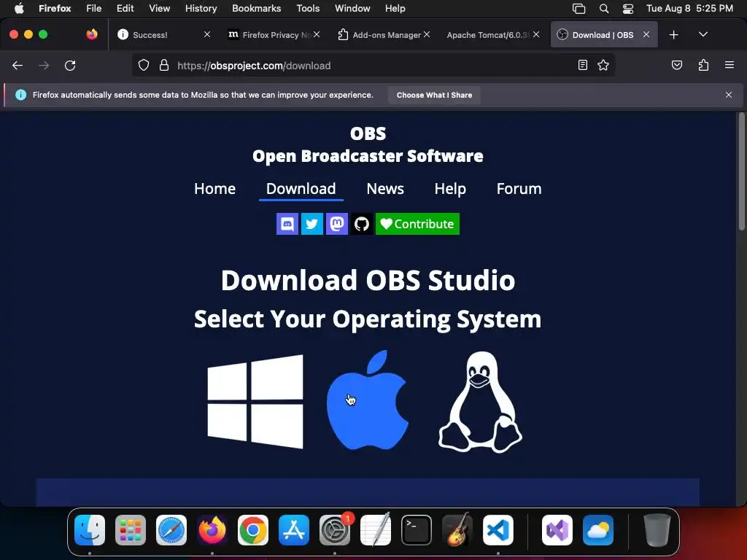Open Finder from the Dock
The width and height of the screenshot is (747, 560).
[90, 530]
